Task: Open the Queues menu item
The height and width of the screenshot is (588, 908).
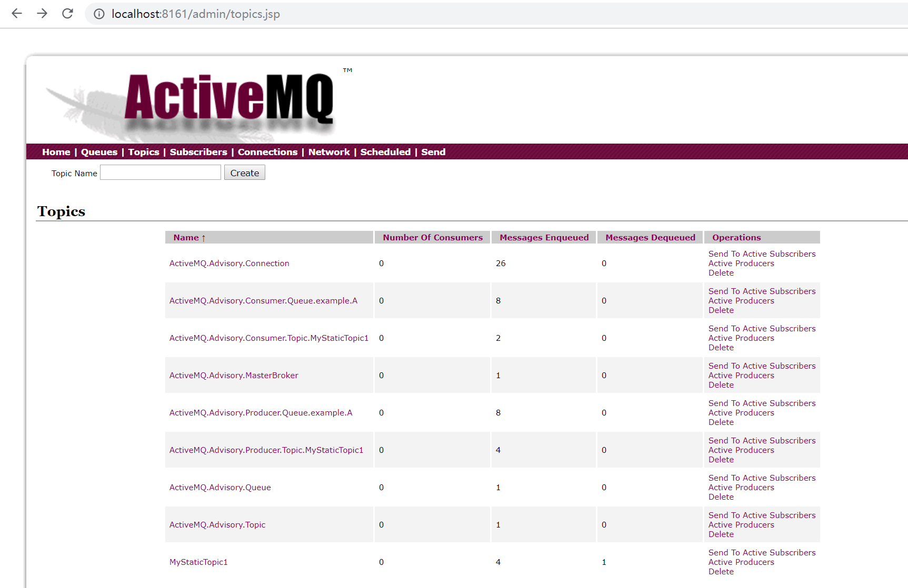Action: (99, 152)
